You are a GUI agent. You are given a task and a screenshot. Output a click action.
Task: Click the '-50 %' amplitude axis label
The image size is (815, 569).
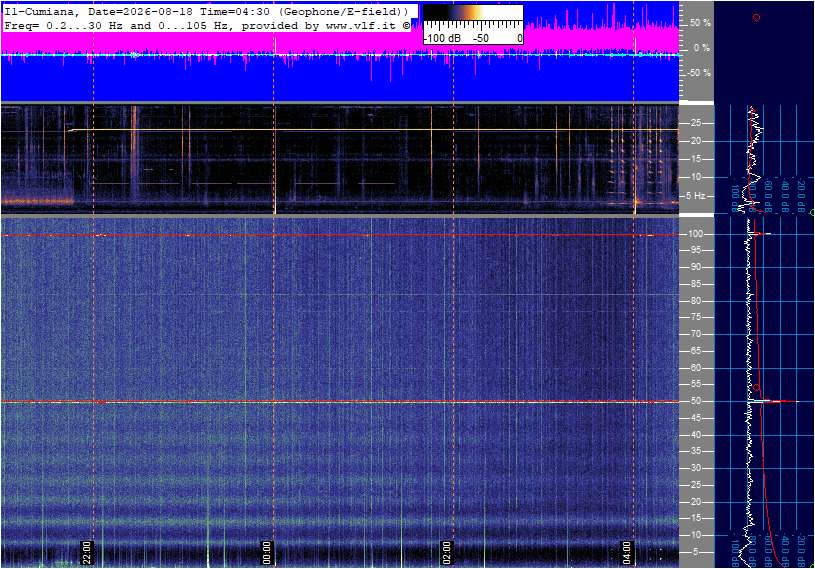coord(699,72)
